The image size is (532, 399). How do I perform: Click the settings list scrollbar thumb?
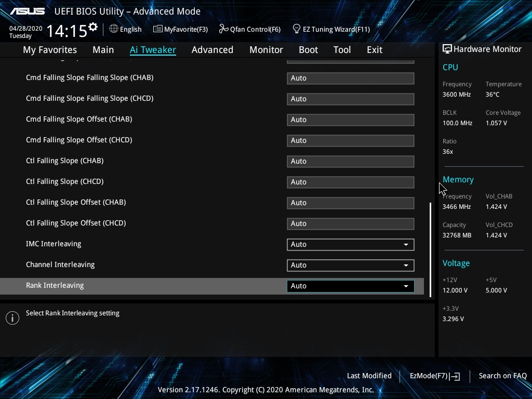[431, 250]
